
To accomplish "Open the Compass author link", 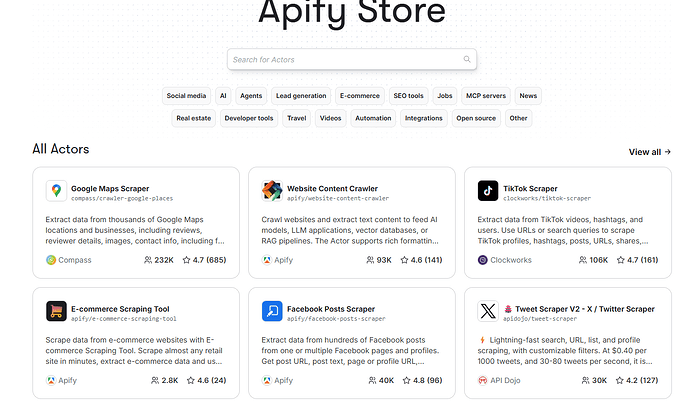I will 75,260.
